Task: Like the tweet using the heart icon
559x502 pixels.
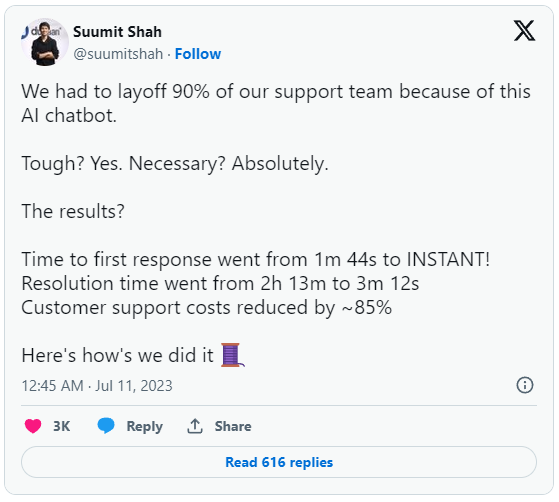Action: click(x=33, y=426)
